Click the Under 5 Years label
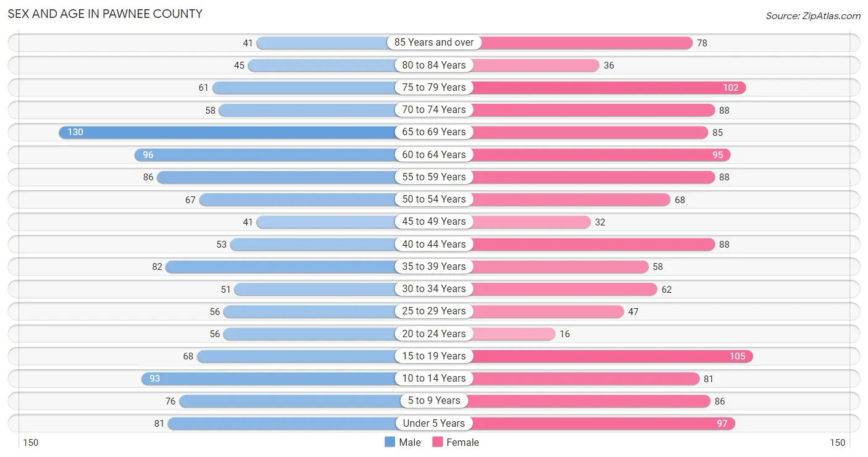868x457 pixels. click(434, 424)
